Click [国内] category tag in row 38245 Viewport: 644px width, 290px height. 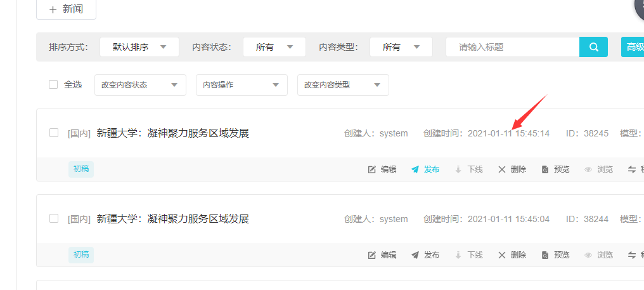point(79,134)
